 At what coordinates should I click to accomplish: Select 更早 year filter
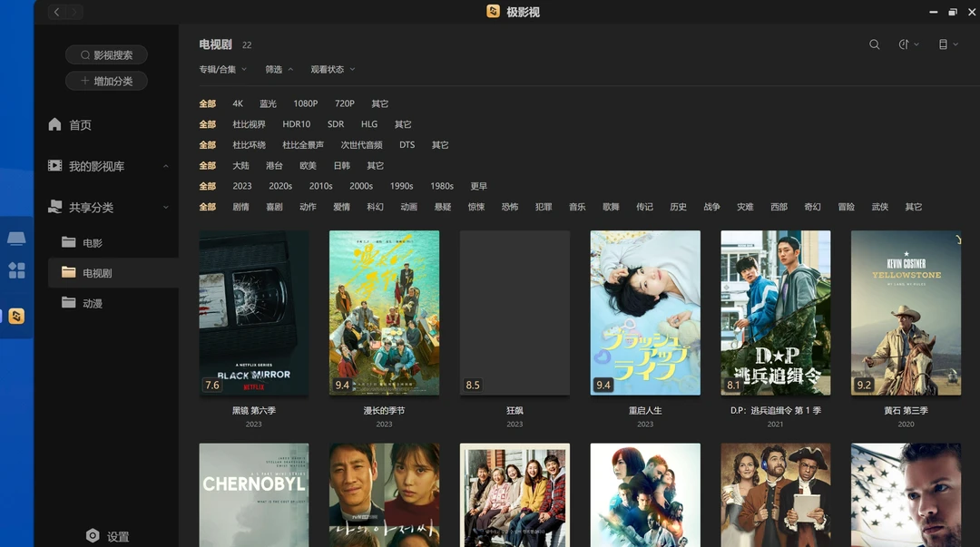(479, 186)
